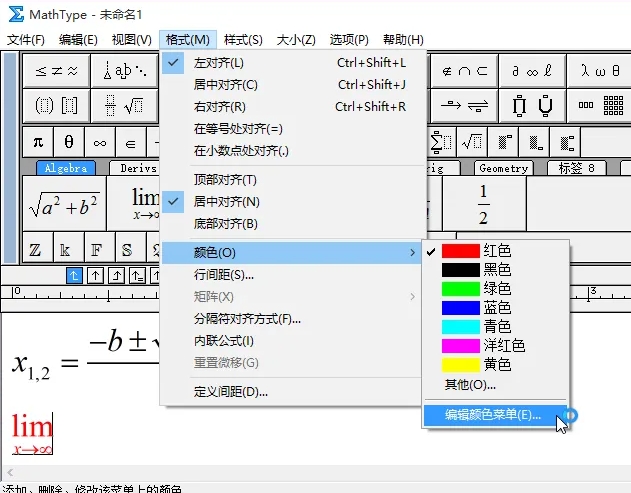Image resolution: width=631 pixels, height=493 pixels.
Task: Expand the 颜色(O) color submenu
Action: pos(293,253)
